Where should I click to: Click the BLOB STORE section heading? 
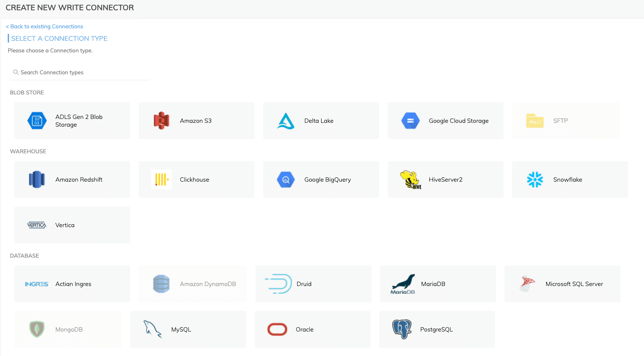click(x=27, y=92)
